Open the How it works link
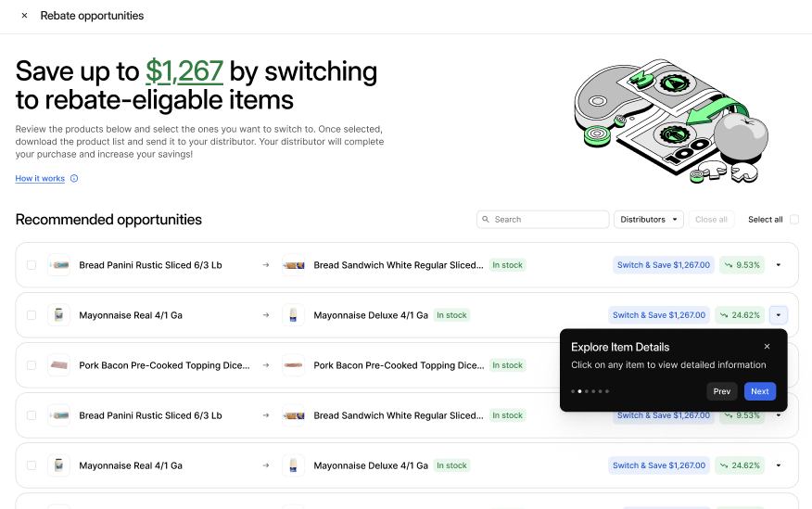This screenshot has width=812, height=509. pyautogui.click(x=40, y=179)
